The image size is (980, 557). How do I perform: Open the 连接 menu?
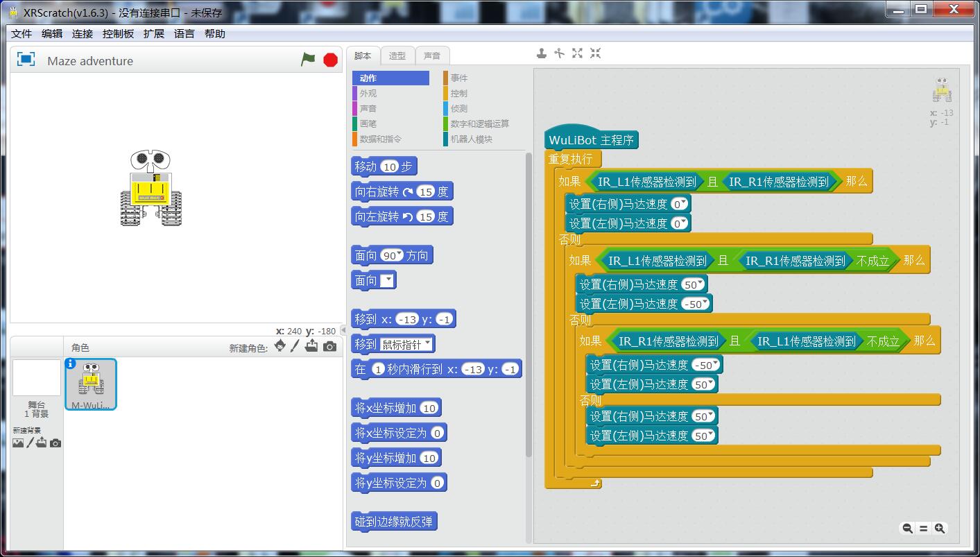click(x=83, y=34)
